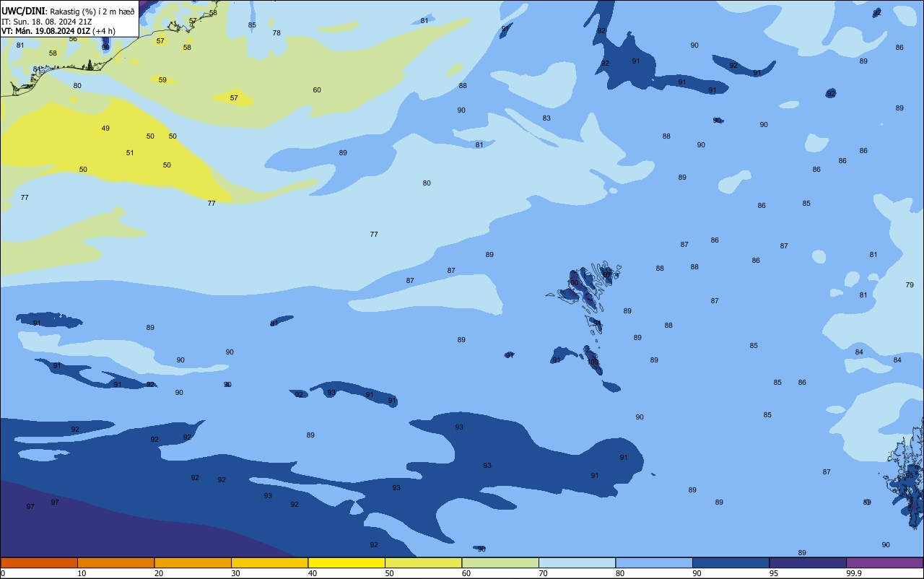Click the purple legend swatch above 99.9

(884, 562)
